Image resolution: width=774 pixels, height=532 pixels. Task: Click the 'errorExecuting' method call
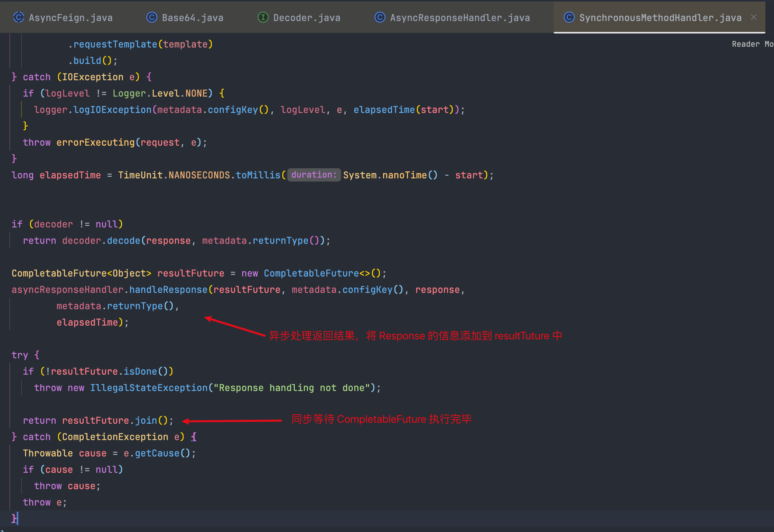coord(95,143)
